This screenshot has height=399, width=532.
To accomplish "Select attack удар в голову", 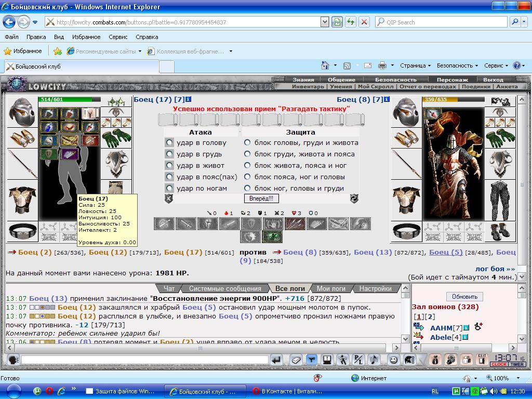I will tap(169, 142).
